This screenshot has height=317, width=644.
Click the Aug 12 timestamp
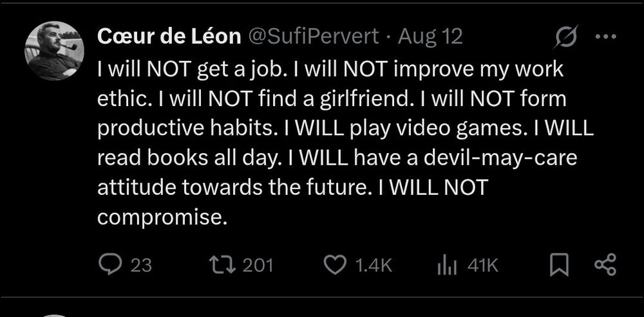[x=430, y=37]
